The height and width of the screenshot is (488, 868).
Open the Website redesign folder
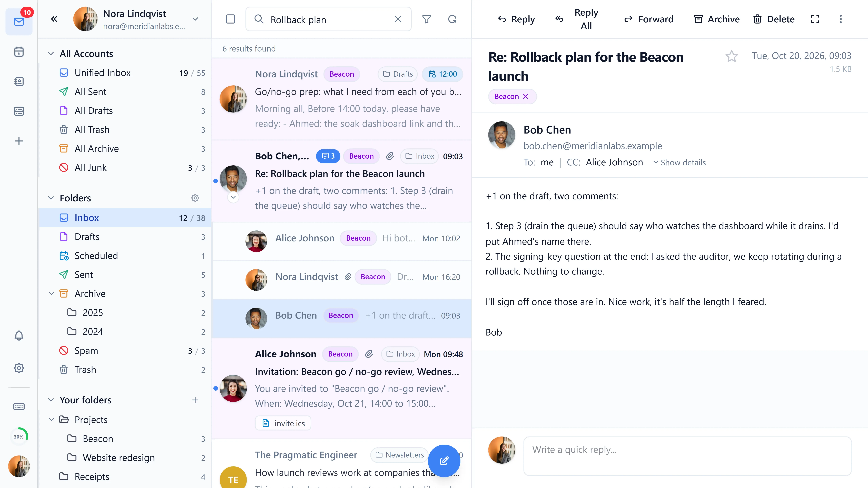[x=125, y=458]
